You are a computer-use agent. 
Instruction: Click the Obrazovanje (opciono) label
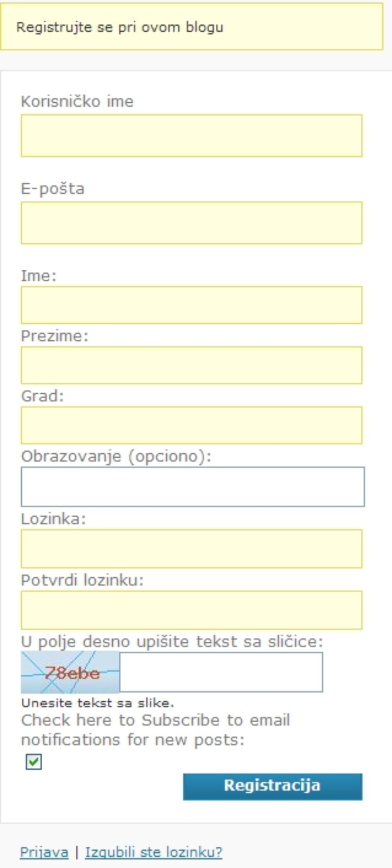click(x=116, y=456)
